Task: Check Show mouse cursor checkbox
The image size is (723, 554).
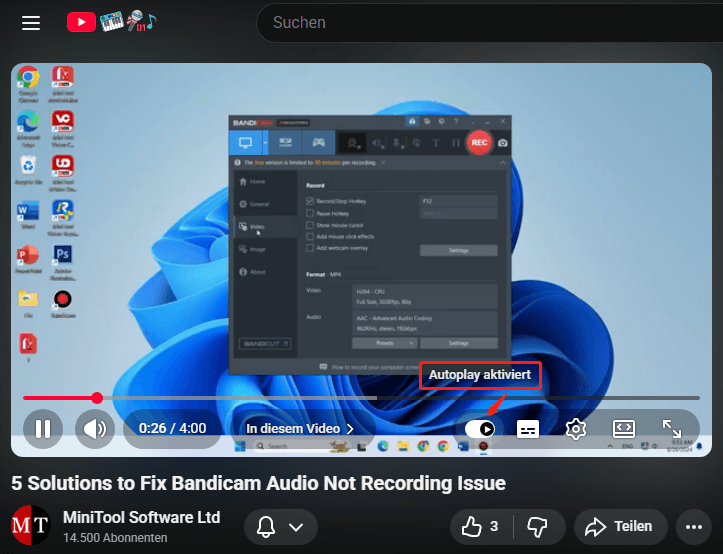Action: click(310, 225)
